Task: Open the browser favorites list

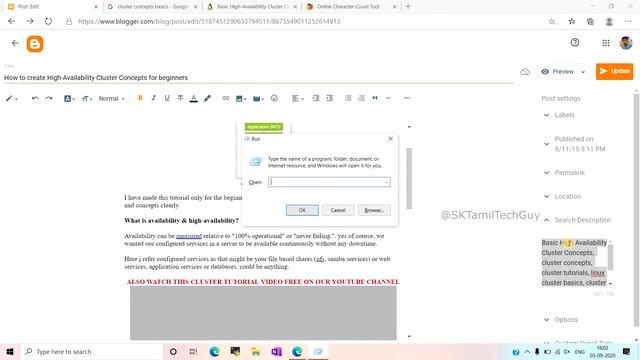Action: [x=571, y=21]
